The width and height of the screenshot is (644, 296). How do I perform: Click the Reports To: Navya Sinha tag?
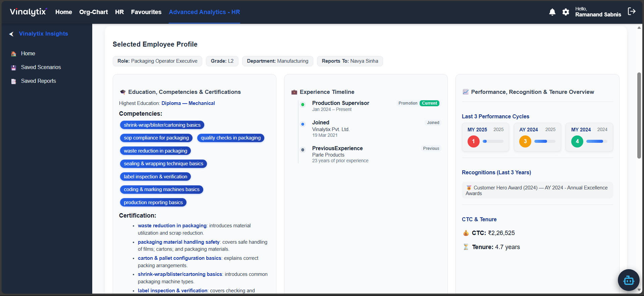[x=350, y=61]
